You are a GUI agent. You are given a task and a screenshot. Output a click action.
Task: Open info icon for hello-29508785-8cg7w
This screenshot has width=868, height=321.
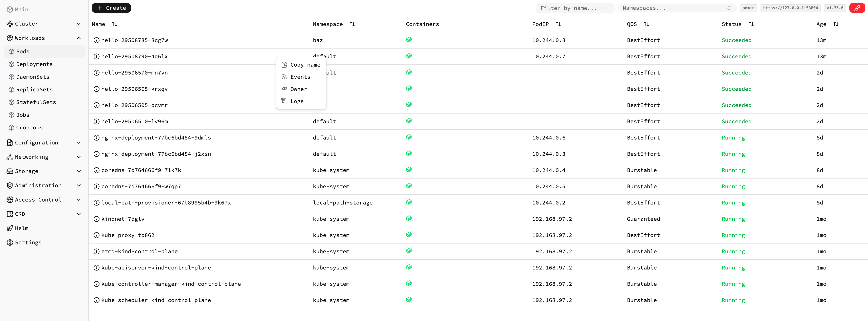[96, 40]
